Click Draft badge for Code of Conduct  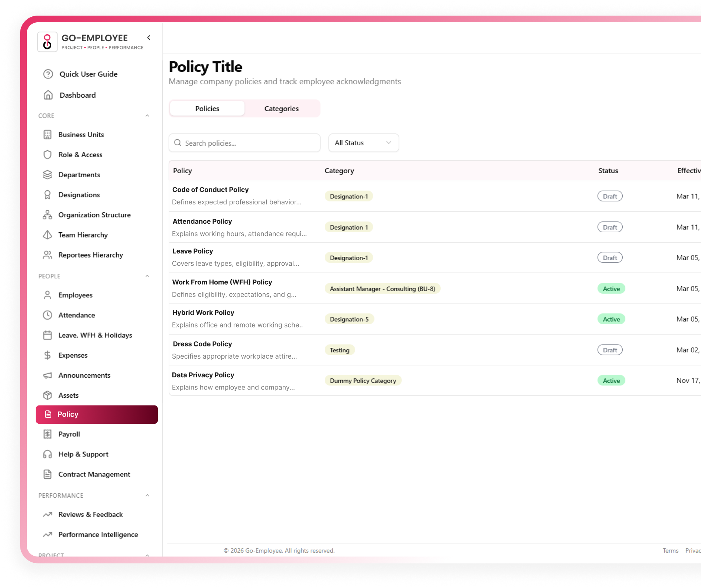coord(610,196)
